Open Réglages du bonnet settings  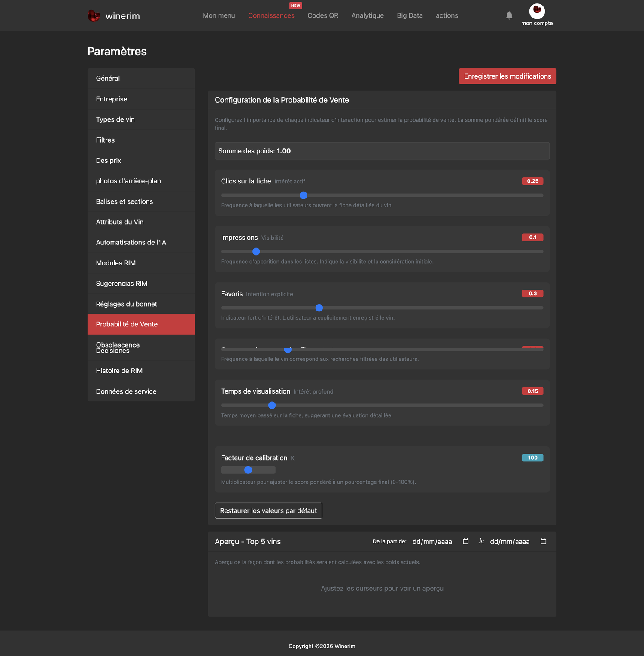click(x=141, y=304)
